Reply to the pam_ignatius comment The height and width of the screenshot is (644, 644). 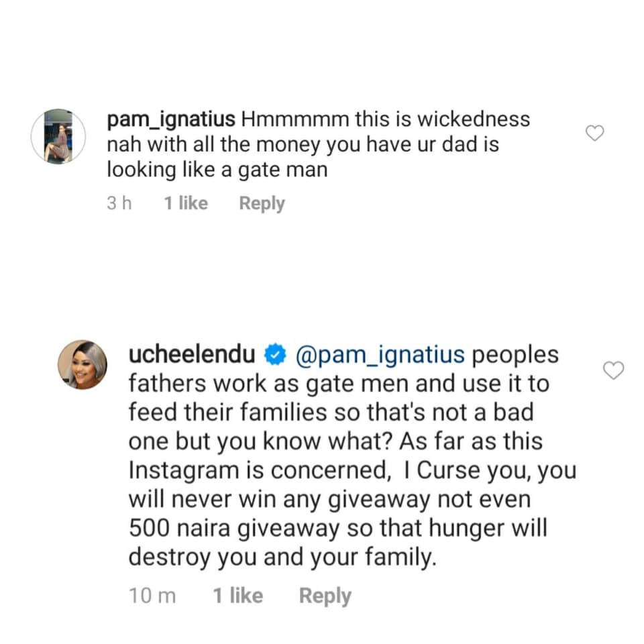tap(262, 203)
